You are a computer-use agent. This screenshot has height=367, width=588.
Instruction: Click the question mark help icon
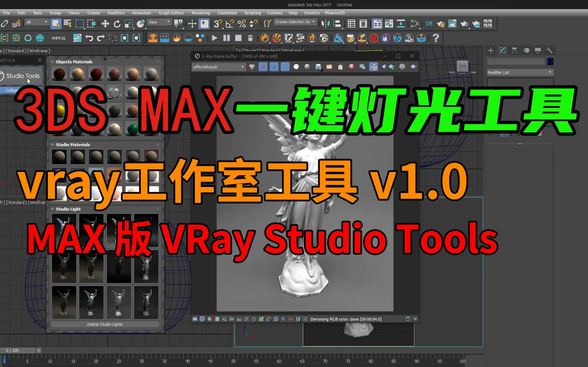(436, 38)
